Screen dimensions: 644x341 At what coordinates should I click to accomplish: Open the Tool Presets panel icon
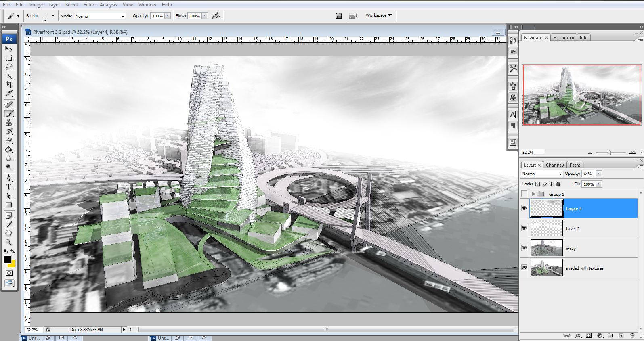tap(513, 69)
